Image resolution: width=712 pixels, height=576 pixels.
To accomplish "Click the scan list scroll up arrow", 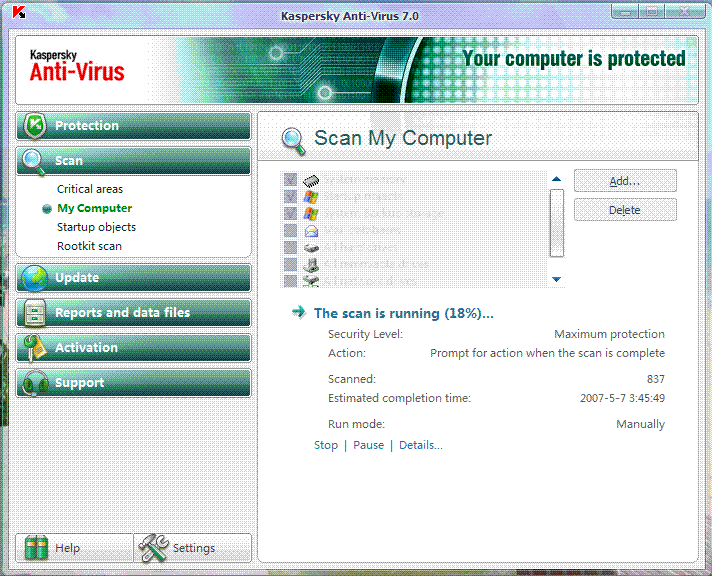I will coord(557,179).
